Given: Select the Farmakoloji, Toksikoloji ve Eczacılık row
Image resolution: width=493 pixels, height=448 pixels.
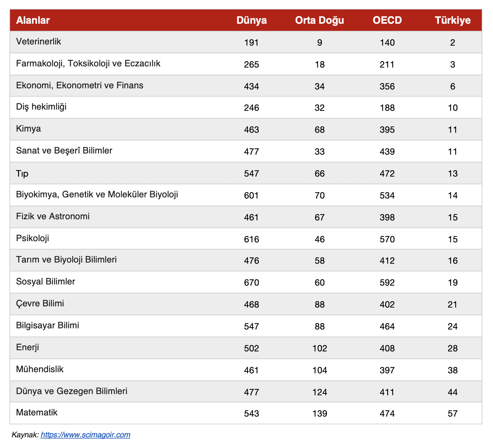Looking at the screenshot, I should pos(88,63).
